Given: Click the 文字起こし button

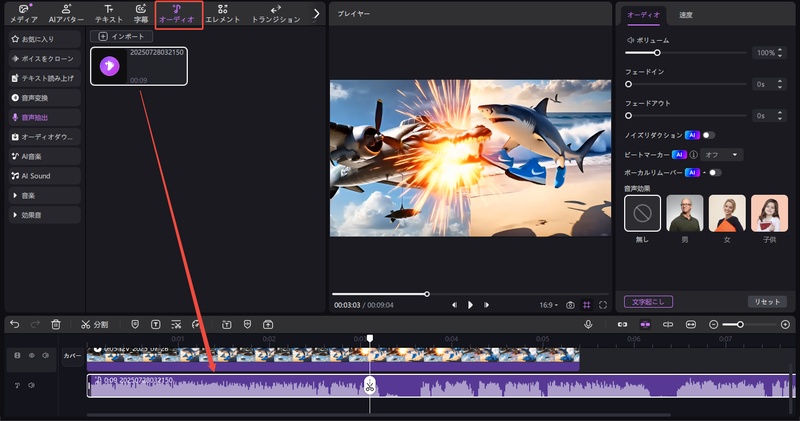Looking at the screenshot, I should pos(648,302).
